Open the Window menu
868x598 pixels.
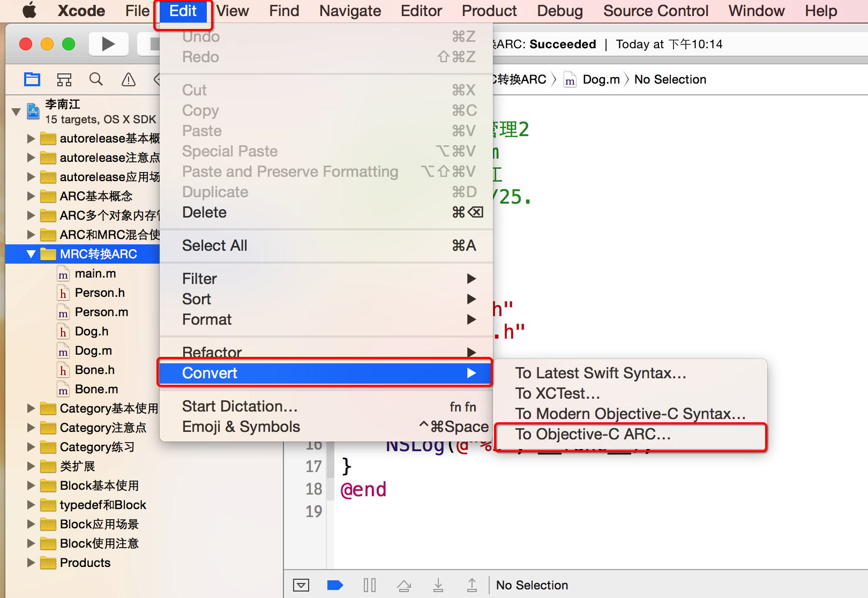tap(757, 11)
